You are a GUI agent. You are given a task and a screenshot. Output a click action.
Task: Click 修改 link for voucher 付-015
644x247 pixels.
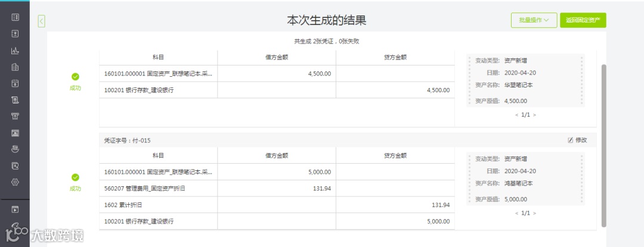pos(581,140)
